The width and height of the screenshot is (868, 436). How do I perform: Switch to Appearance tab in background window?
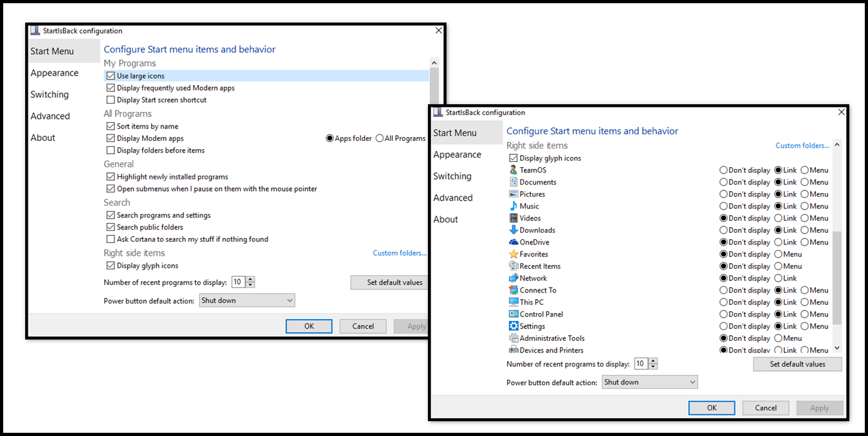coord(55,73)
